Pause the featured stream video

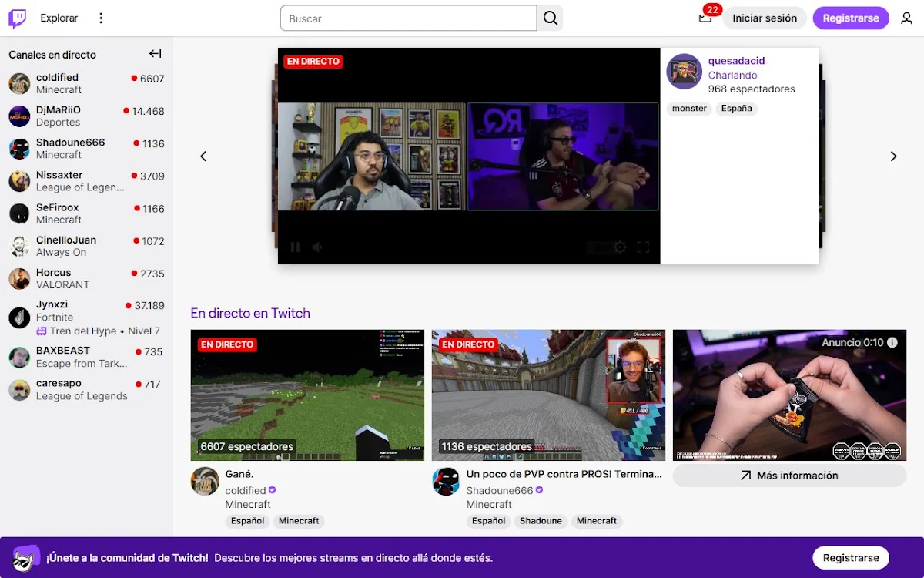(295, 247)
